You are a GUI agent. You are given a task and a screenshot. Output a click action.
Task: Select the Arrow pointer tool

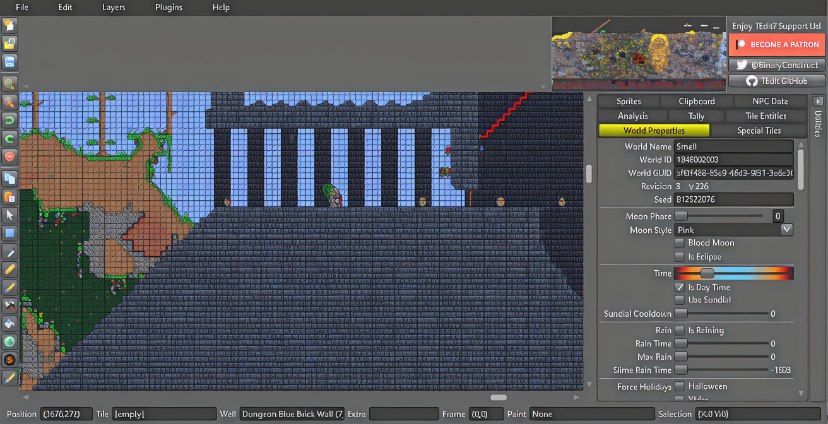pyautogui.click(x=10, y=215)
